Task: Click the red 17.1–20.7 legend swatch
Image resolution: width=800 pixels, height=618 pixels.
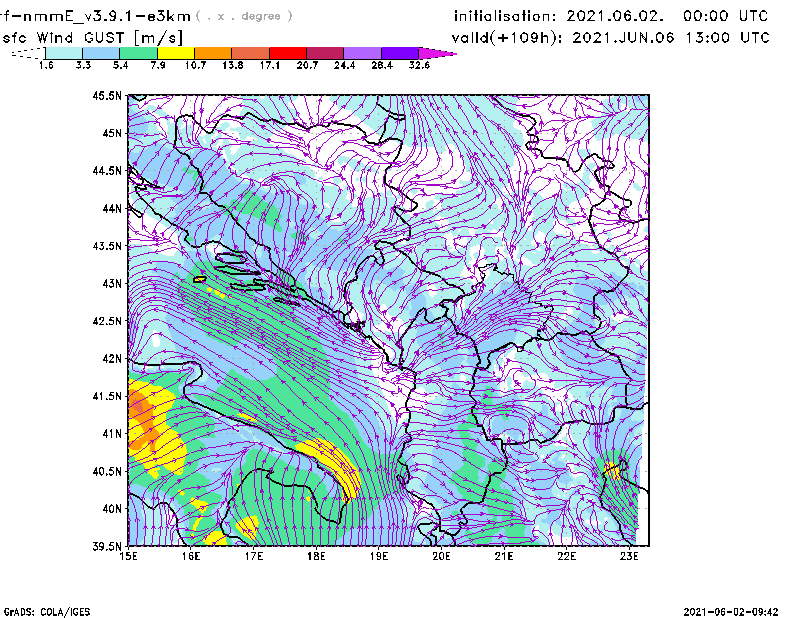Action: coord(288,53)
